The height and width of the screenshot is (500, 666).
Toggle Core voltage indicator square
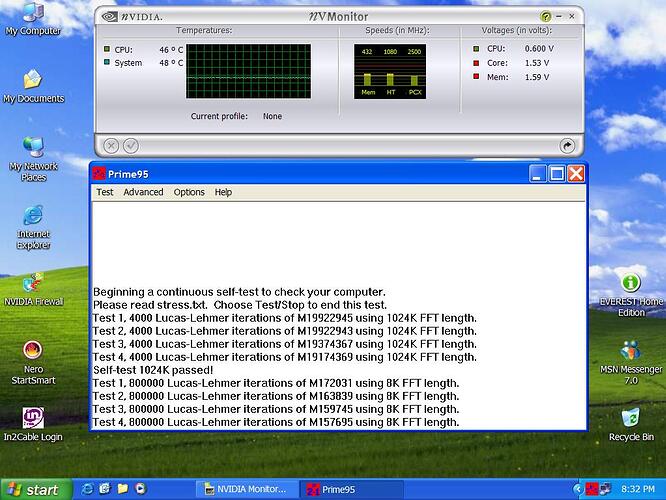point(476,63)
